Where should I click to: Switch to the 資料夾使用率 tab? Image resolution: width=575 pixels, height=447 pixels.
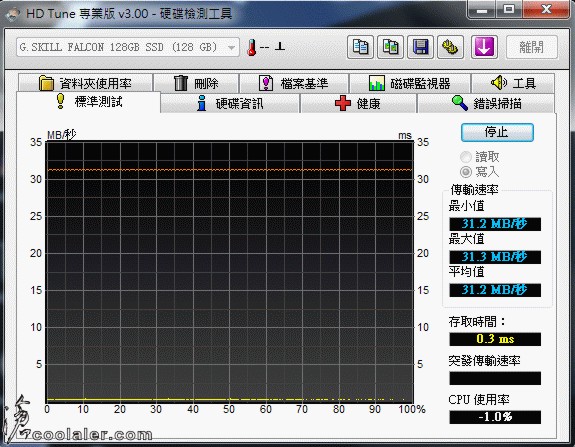coord(85,83)
